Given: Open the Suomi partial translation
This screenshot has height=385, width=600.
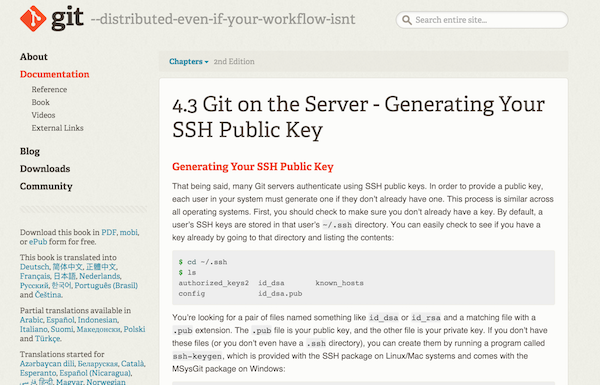Looking at the screenshot, I should (62, 329).
